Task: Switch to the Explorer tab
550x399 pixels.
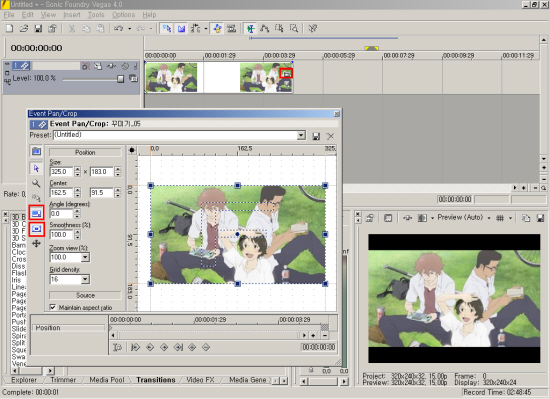Action: tap(24, 380)
